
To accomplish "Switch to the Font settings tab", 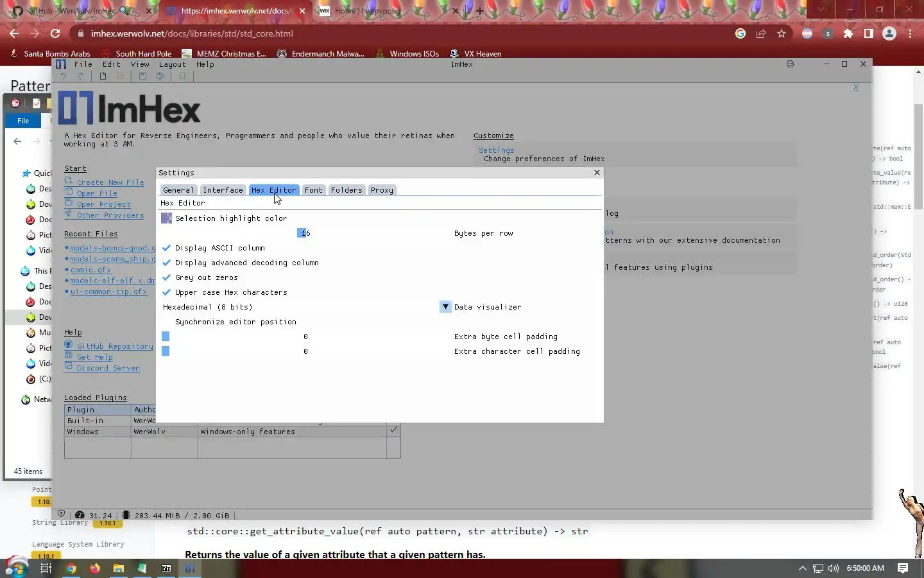I will click(313, 190).
